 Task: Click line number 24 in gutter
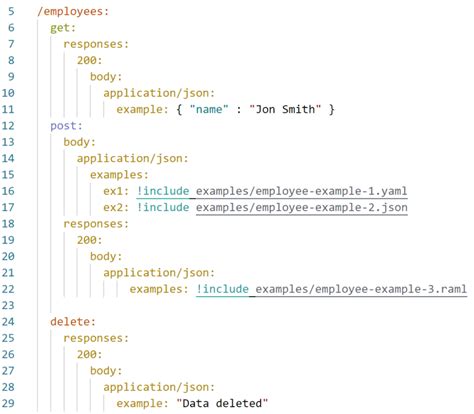tap(8, 322)
